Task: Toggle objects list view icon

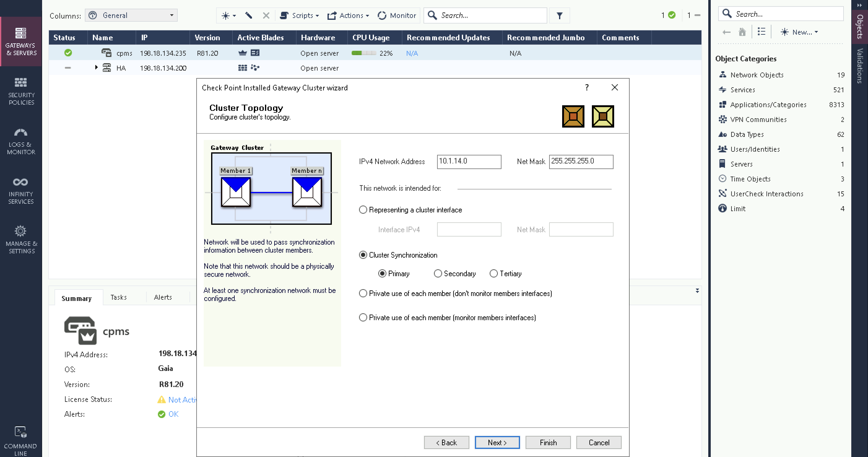Action: (761, 32)
